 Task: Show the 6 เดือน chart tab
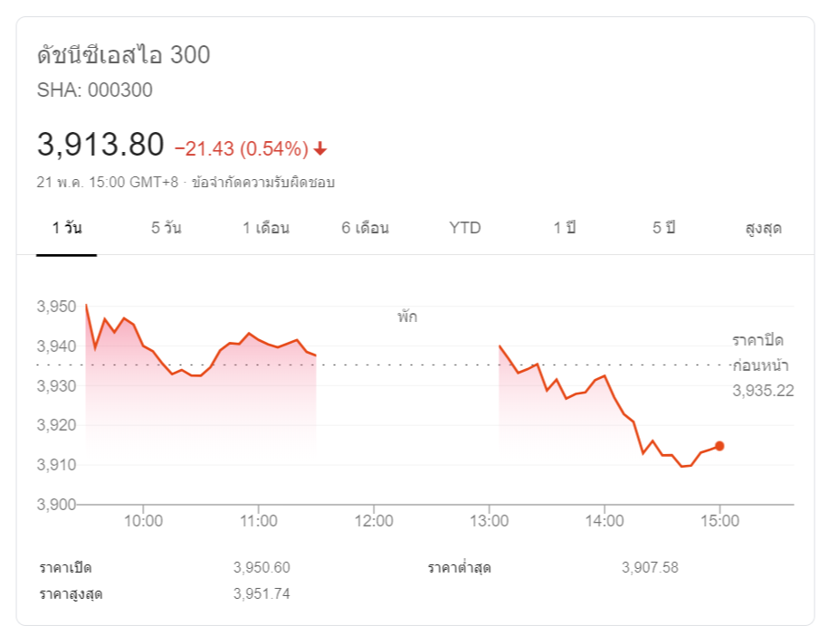click(x=365, y=228)
